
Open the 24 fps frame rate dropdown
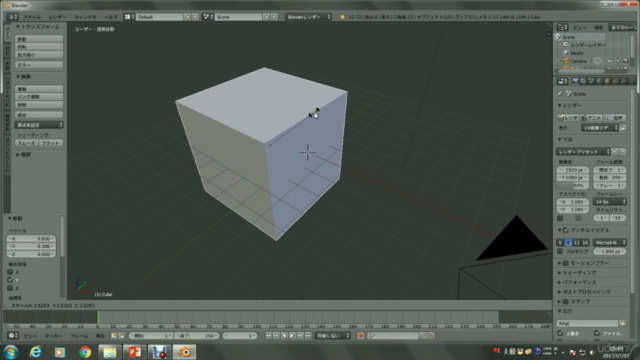click(x=610, y=202)
